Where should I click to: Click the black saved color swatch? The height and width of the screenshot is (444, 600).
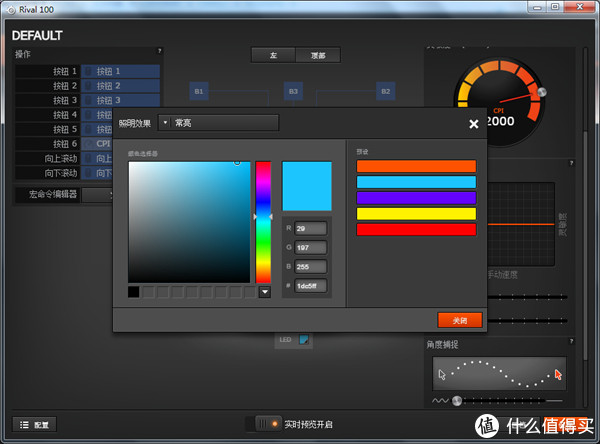pos(134,292)
